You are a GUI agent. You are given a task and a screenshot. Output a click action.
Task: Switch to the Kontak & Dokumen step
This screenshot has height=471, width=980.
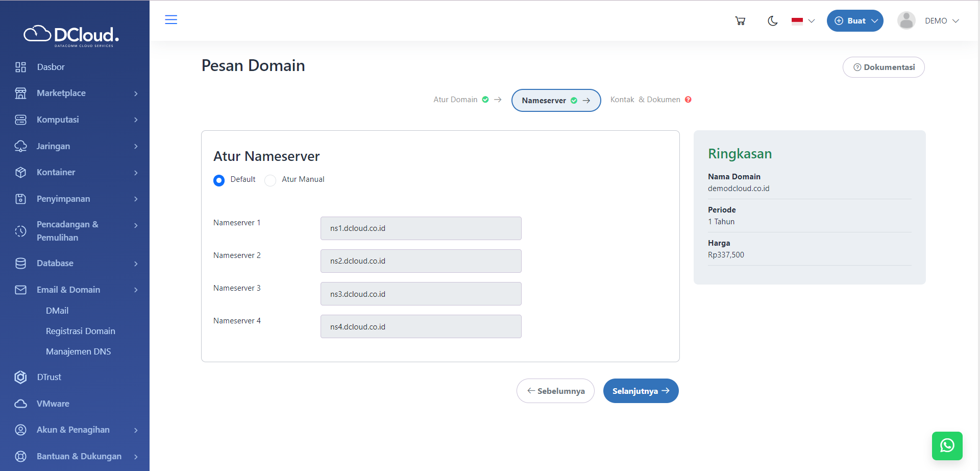click(645, 99)
